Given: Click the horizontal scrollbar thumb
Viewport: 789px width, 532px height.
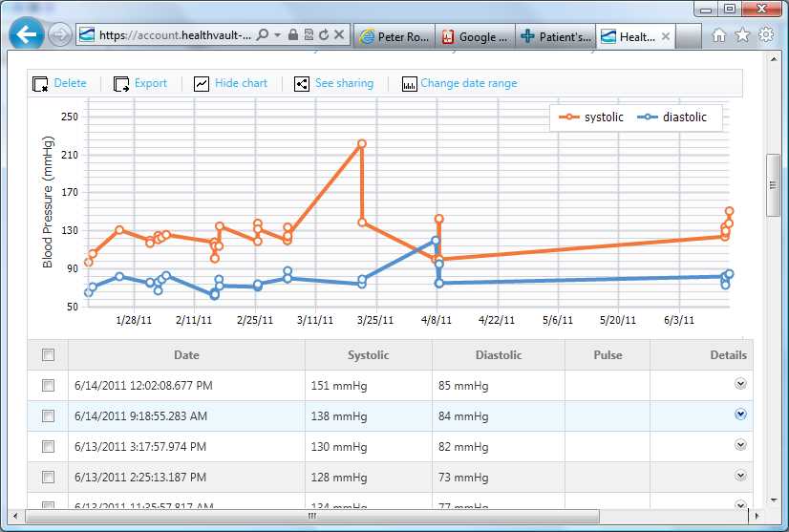Looking at the screenshot, I should click(x=312, y=516).
